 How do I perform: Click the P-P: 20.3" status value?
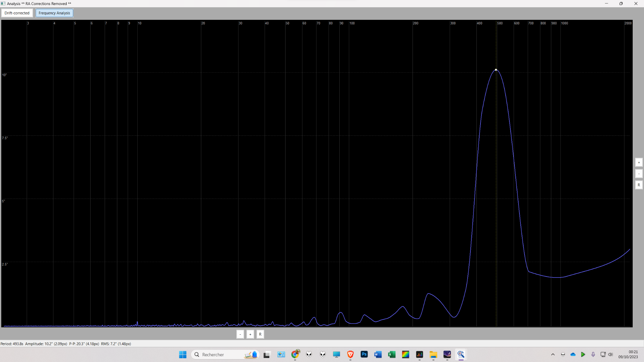[84, 344]
